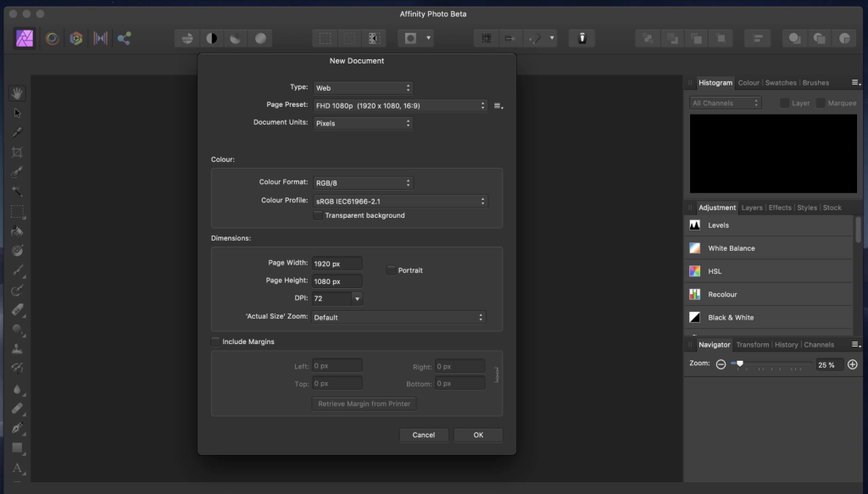Click the OK button

(x=478, y=435)
